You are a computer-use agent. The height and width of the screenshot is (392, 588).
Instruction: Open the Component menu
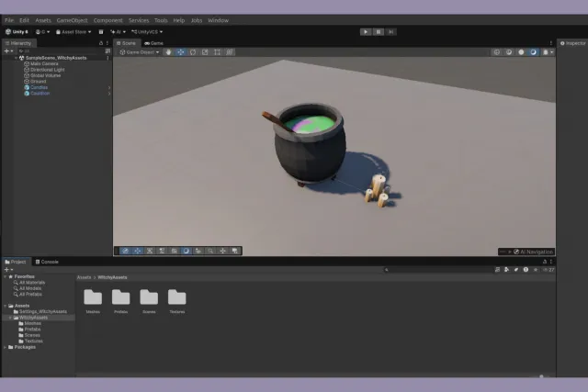108,20
